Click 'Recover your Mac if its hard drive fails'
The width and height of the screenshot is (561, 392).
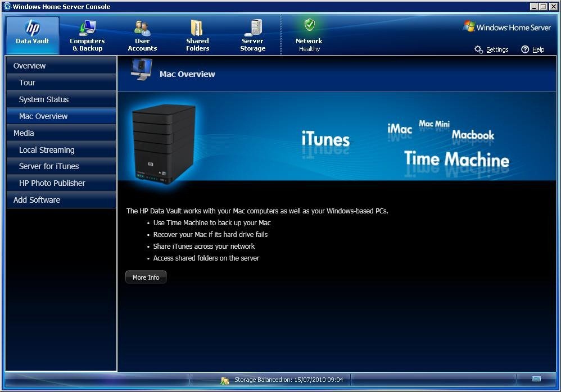pos(210,234)
